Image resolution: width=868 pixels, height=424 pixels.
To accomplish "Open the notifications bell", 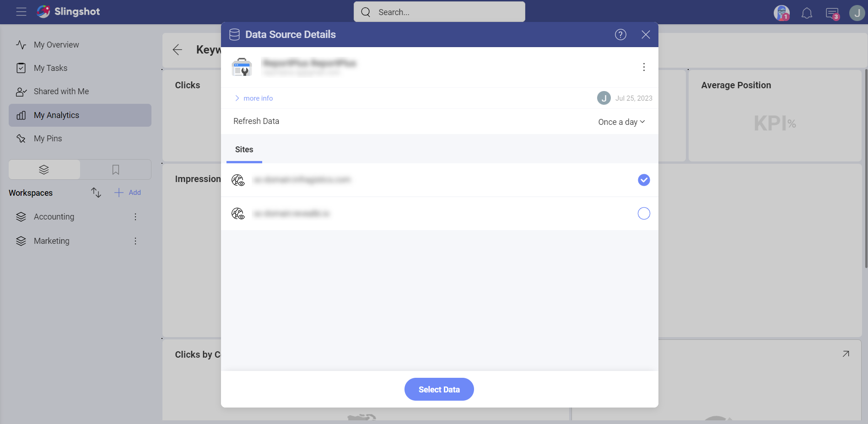I will [807, 13].
